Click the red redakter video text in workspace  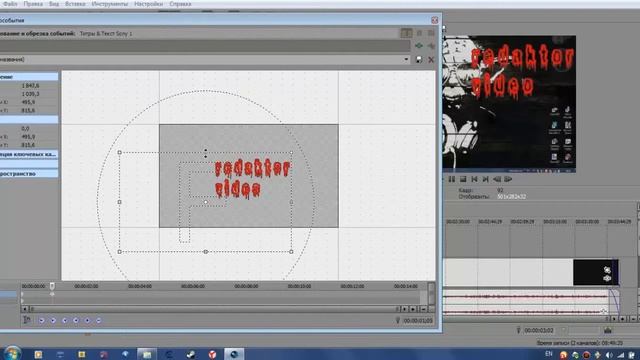click(x=252, y=179)
